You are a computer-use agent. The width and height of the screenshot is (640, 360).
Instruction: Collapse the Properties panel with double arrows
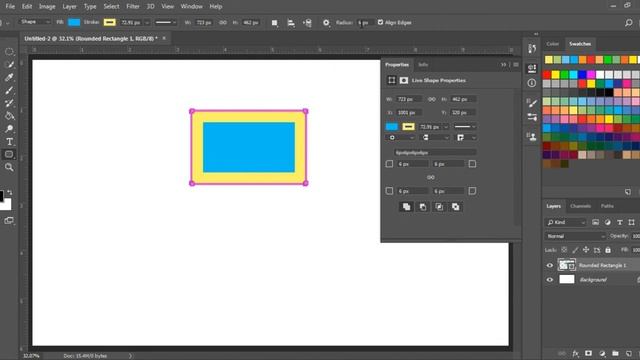pos(503,64)
